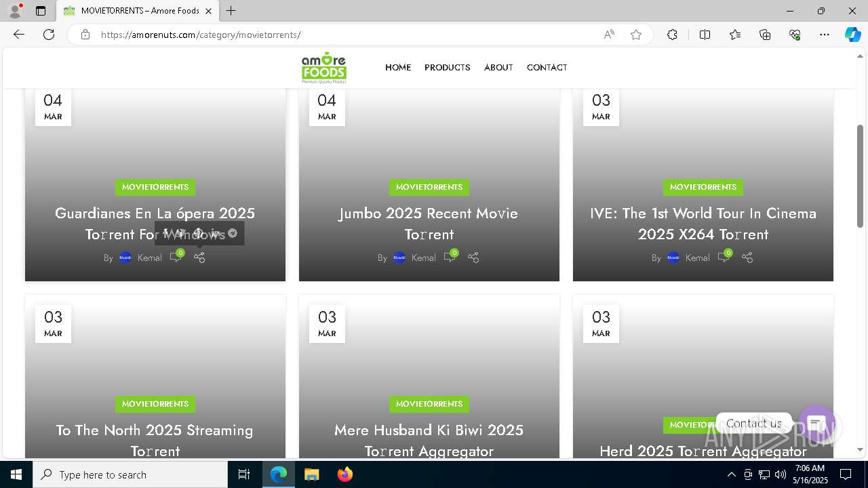Open the Contact us chat button
This screenshot has width=868, height=488.
[816, 424]
